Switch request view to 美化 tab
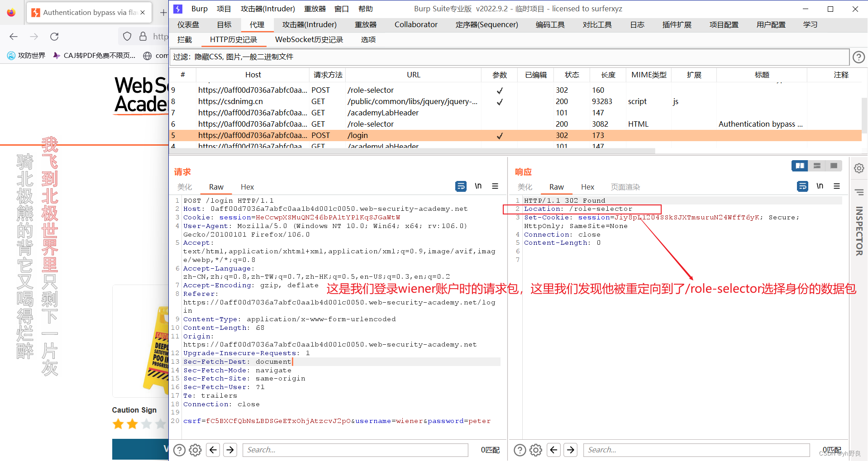This screenshot has width=868, height=461. tap(184, 187)
